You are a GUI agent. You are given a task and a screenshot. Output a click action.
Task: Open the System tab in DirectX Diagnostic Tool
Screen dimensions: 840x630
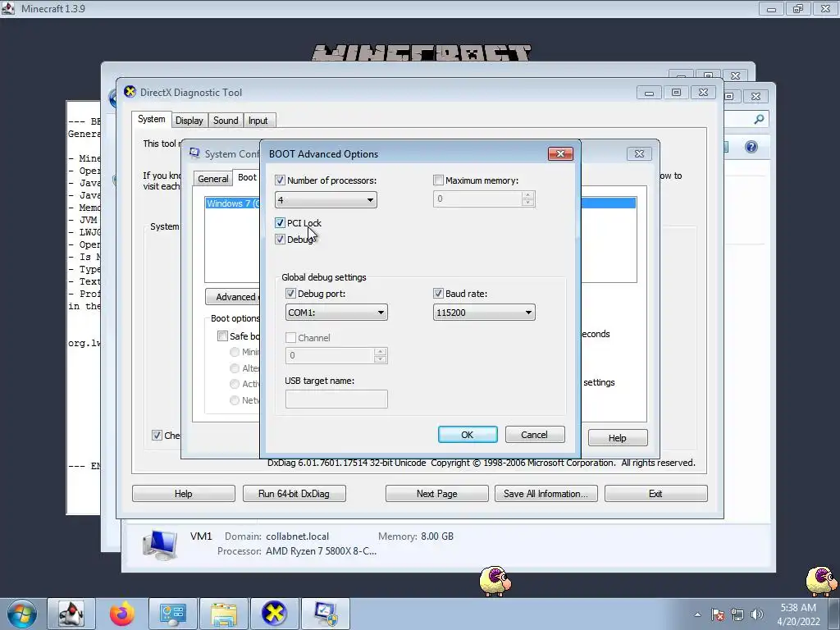pos(151,120)
